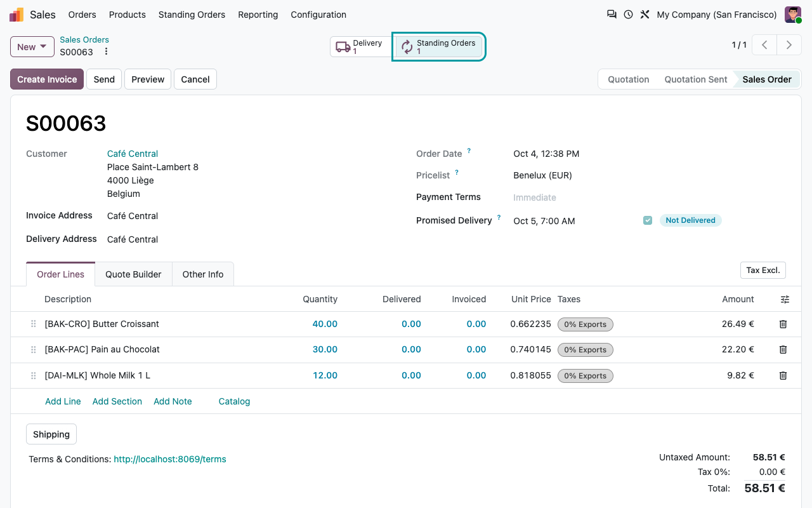This screenshot has width=812, height=508.
Task: Open the user avatar menu
Action: [793, 15]
